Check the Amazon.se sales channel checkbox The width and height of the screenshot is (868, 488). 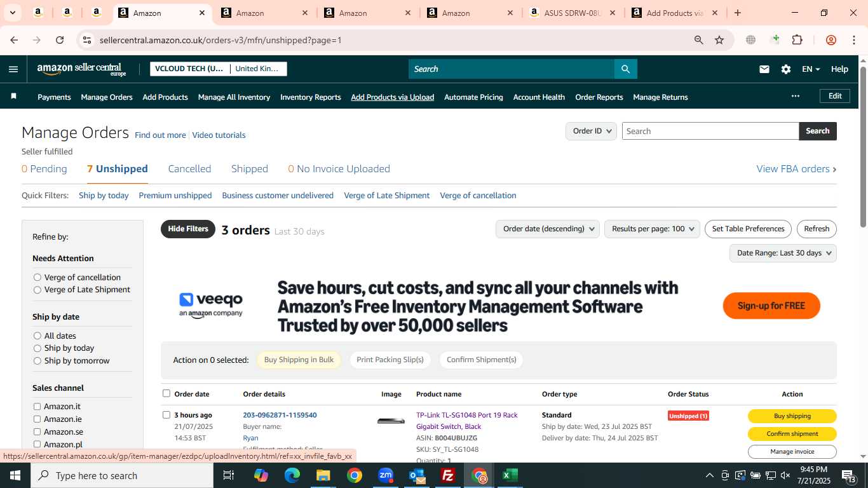coord(37,432)
